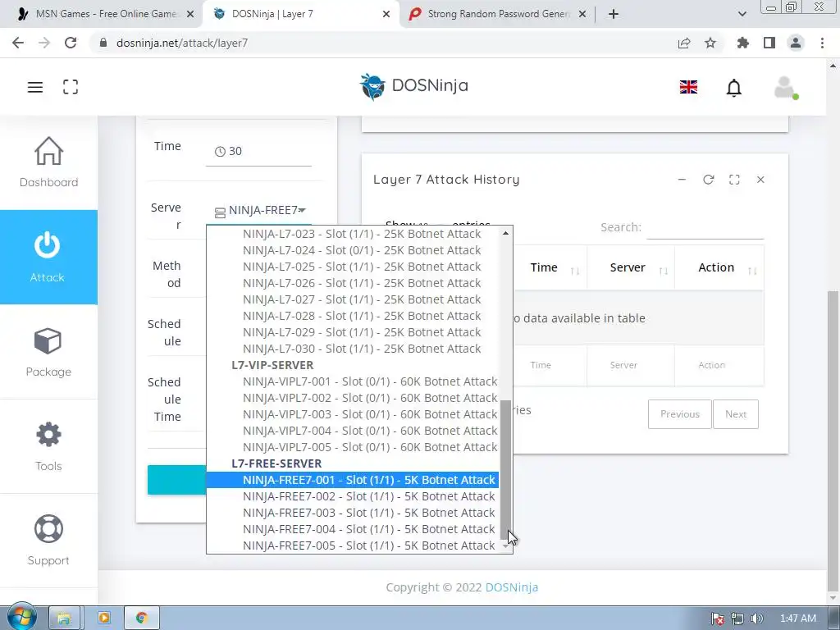Choose NINJA-L7-023 from server list

pos(353,234)
